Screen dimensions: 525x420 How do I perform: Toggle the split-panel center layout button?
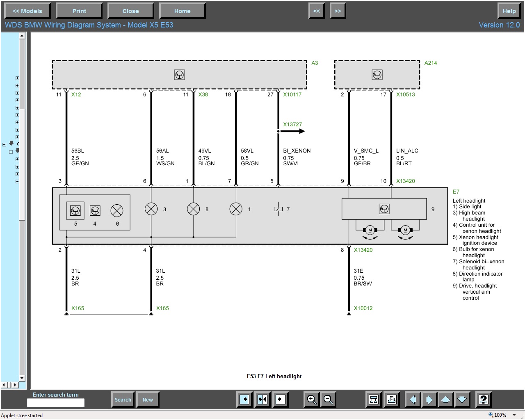click(262, 399)
